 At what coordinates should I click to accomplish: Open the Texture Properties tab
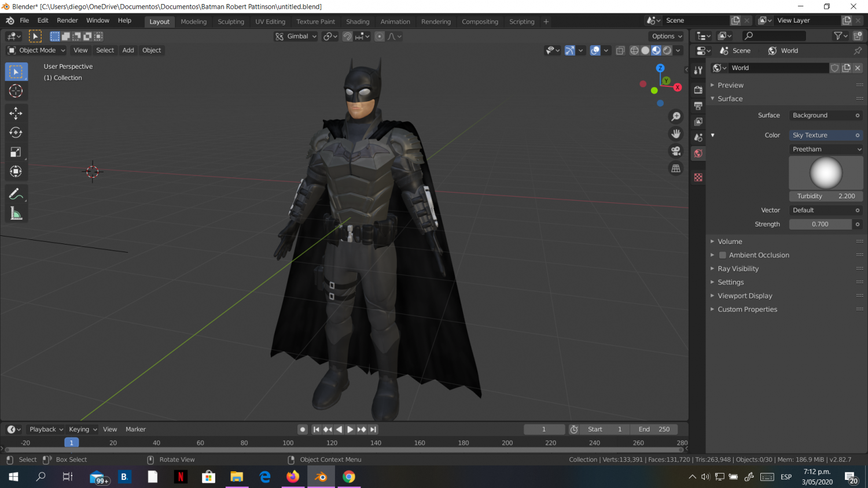tap(697, 178)
